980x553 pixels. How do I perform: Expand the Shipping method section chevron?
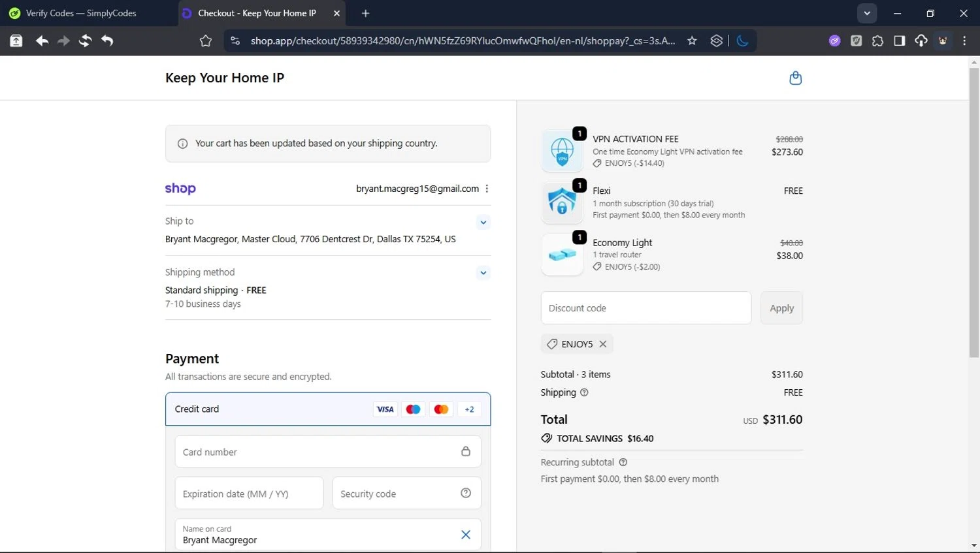pos(483,273)
